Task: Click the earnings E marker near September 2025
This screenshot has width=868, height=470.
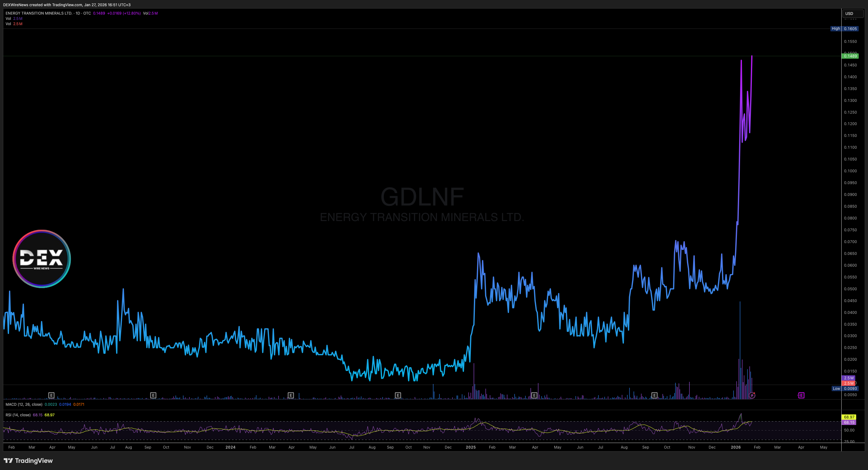Action: tap(654, 395)
